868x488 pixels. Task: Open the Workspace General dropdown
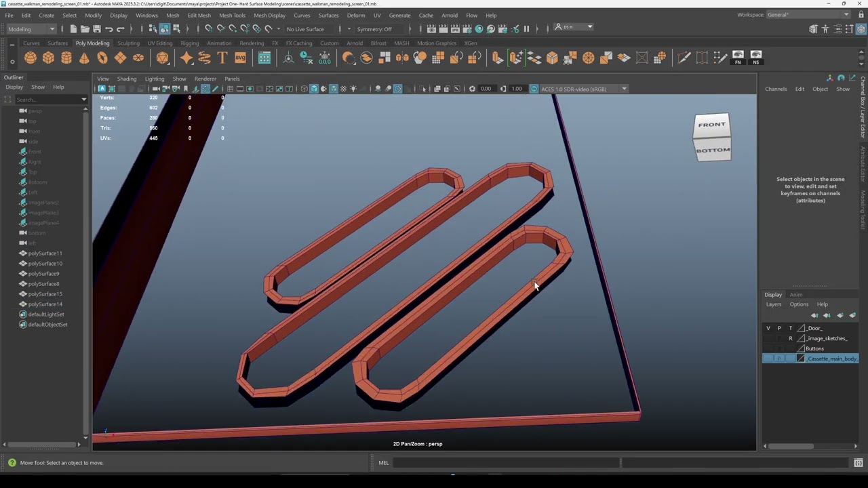(809, 15)
